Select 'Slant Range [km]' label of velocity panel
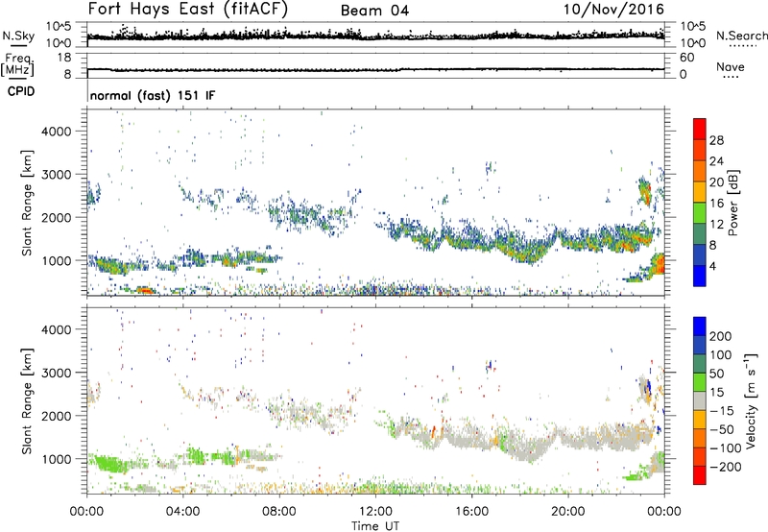Image resolution: width=768 pixels, height=532 pixels. (x=27, y=400)
